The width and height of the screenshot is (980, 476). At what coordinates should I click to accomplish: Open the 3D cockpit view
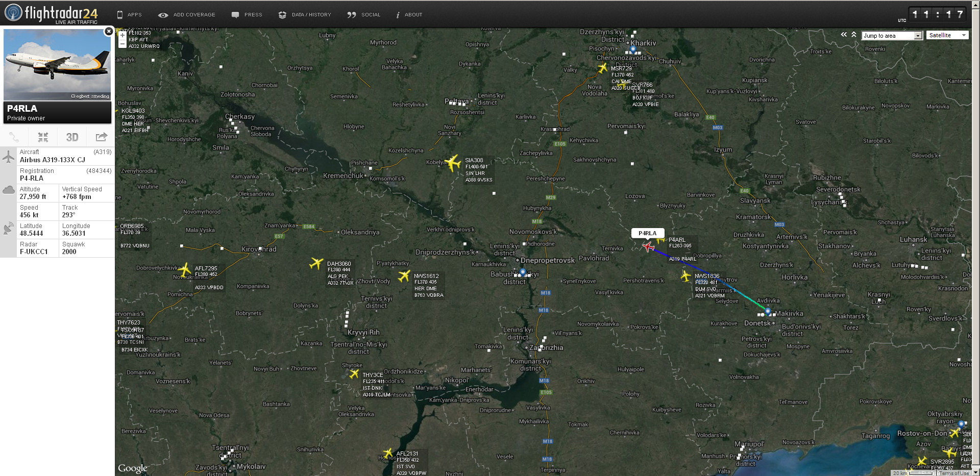tap(72, 137)
